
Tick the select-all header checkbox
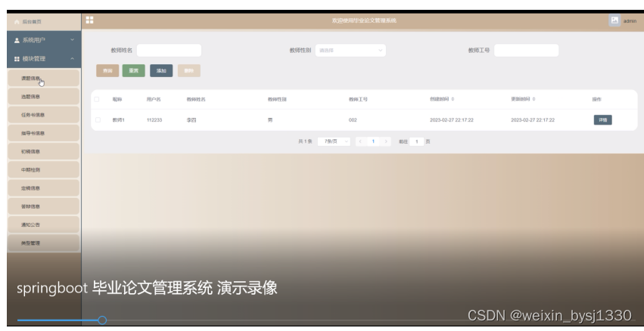(x=97, y=99)
